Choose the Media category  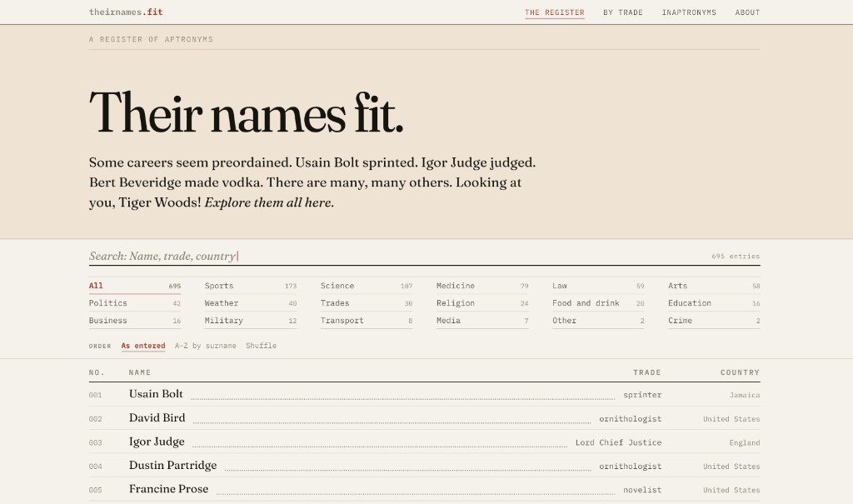pos(482,321)
